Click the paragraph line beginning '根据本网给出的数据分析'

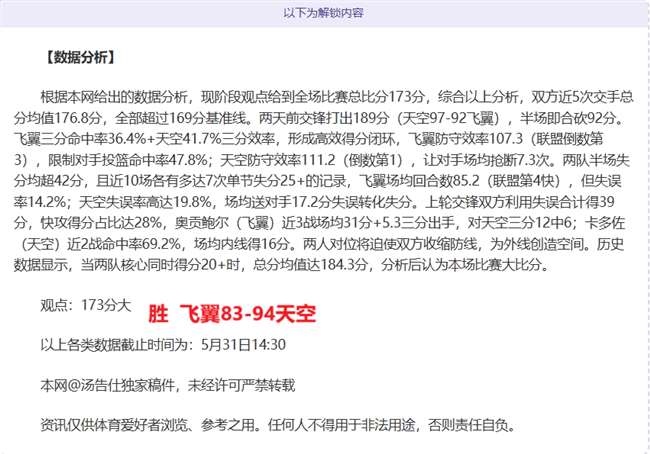[337, 97]
